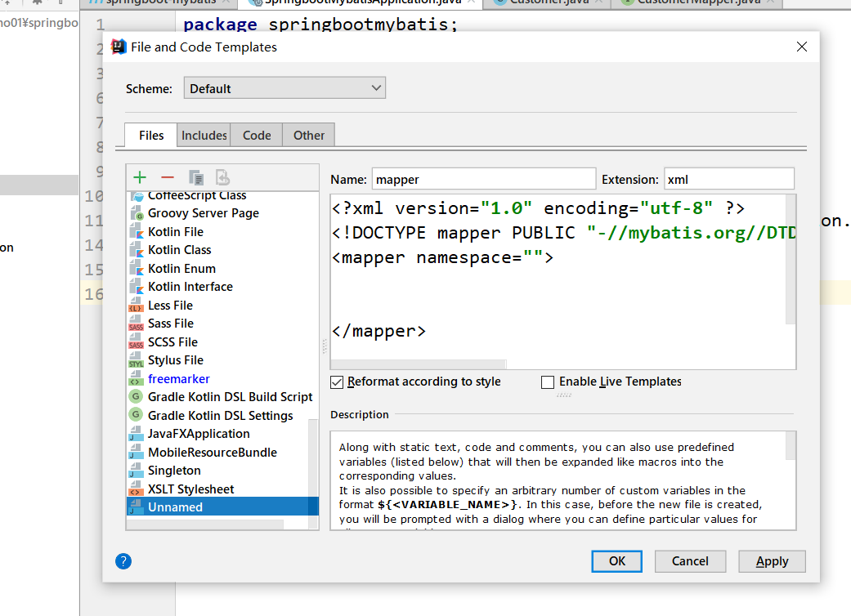Viewport: 851px width, 616px height.
Task: Enable Live Templates checkbox
Action: tap(548, 382)
